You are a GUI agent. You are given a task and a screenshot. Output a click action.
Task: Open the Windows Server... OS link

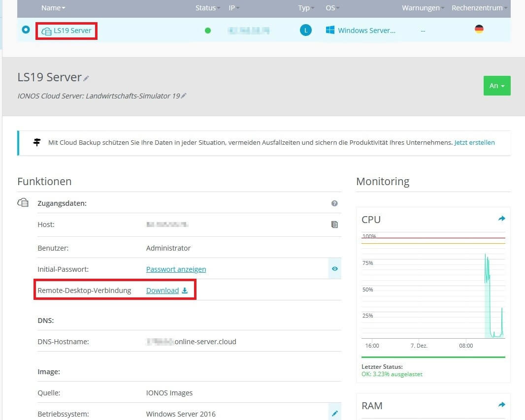[x=366, y=31]
